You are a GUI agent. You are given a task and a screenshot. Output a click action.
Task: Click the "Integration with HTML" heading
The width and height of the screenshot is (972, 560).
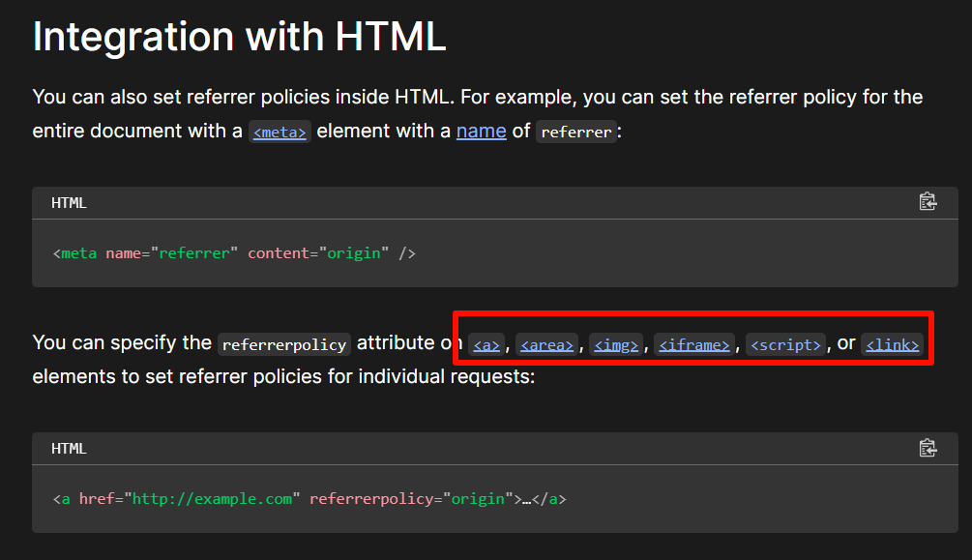(x=239, y=36)
